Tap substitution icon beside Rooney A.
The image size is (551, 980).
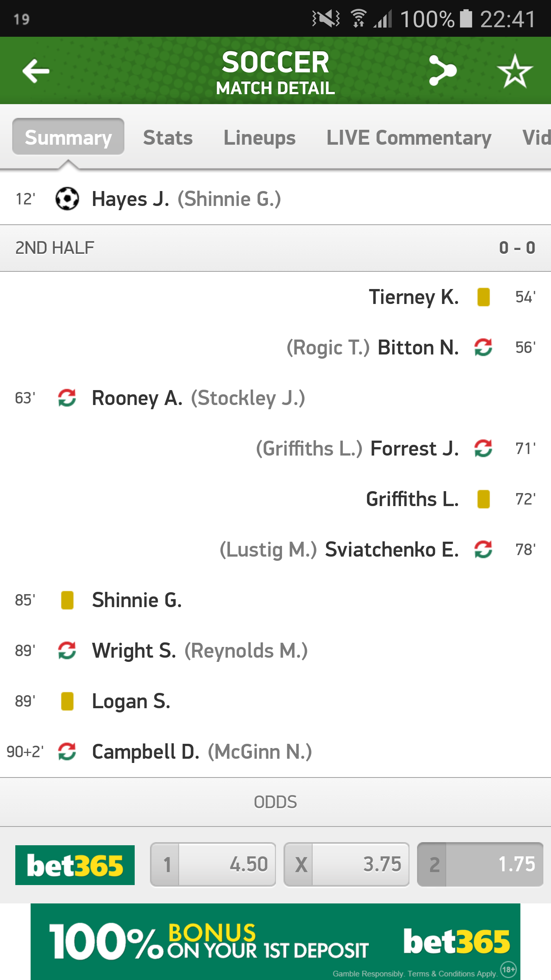(x=67, y=398)
